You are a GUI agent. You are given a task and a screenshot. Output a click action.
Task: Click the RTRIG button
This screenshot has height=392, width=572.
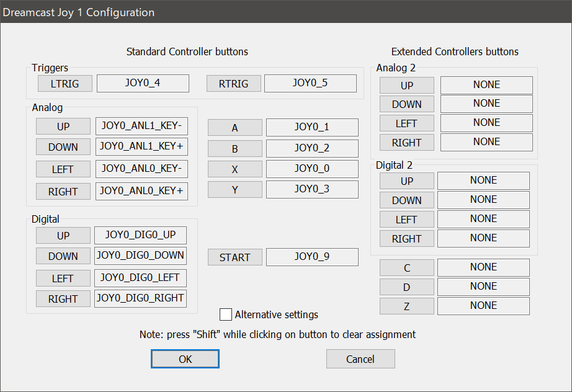233,84
